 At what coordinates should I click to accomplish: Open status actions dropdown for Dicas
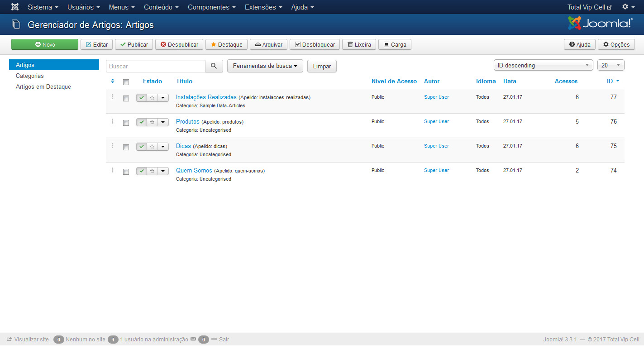(163, 146)
